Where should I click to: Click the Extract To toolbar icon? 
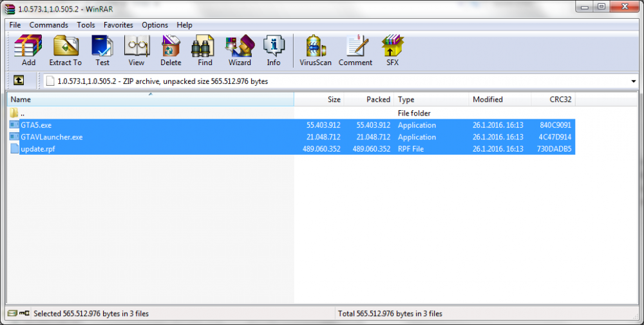[65, 50]
